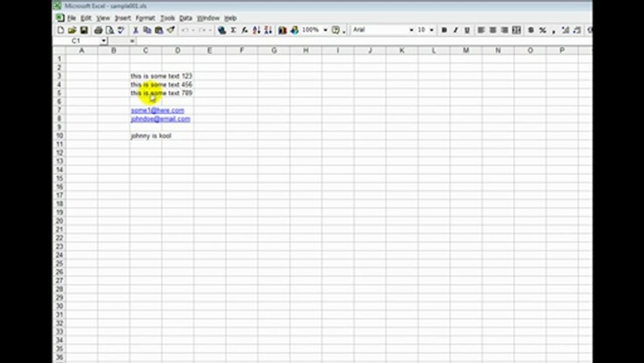Open the Arial font name dropdown
The image size is (644, 363).
tap(411, 30)
